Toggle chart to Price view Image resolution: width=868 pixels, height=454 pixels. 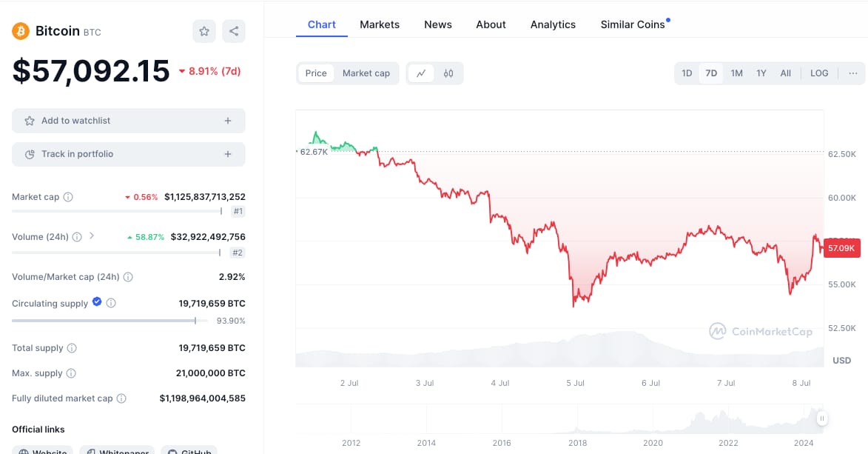coord(316,73)
